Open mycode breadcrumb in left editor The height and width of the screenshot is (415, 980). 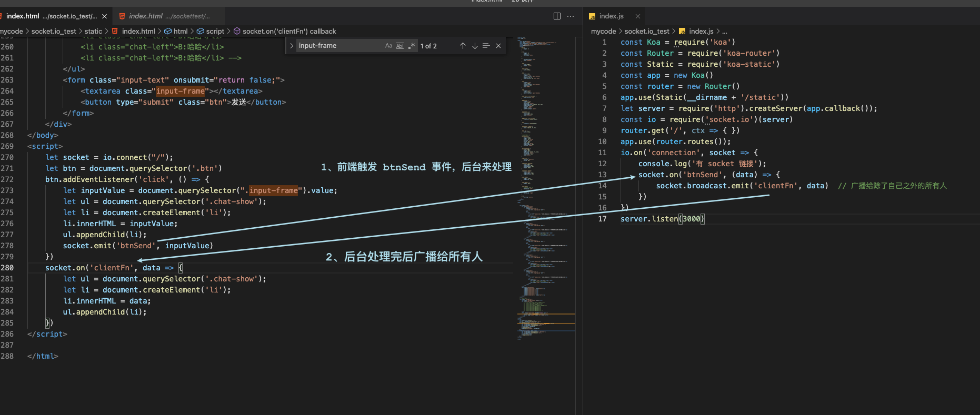point(12,32)
